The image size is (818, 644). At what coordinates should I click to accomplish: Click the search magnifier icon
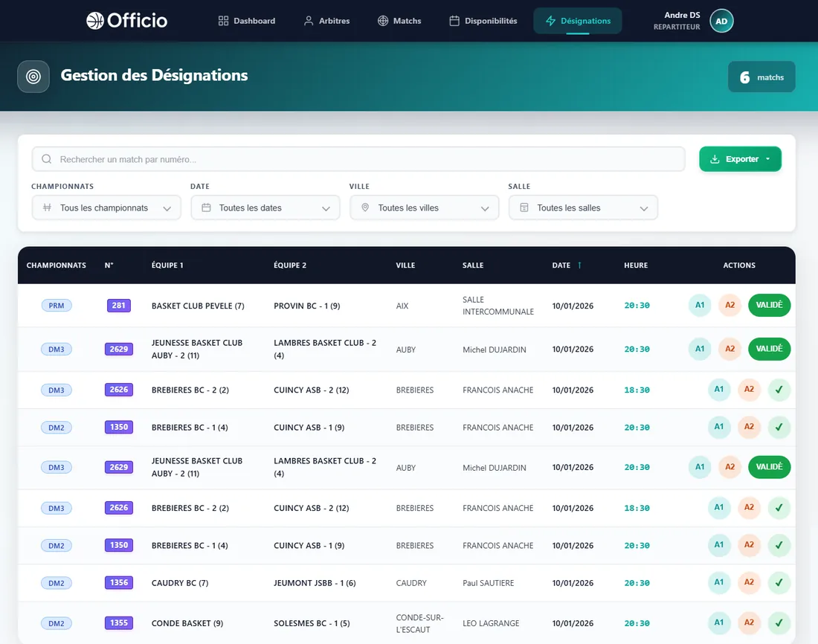(x=46, y=159)
